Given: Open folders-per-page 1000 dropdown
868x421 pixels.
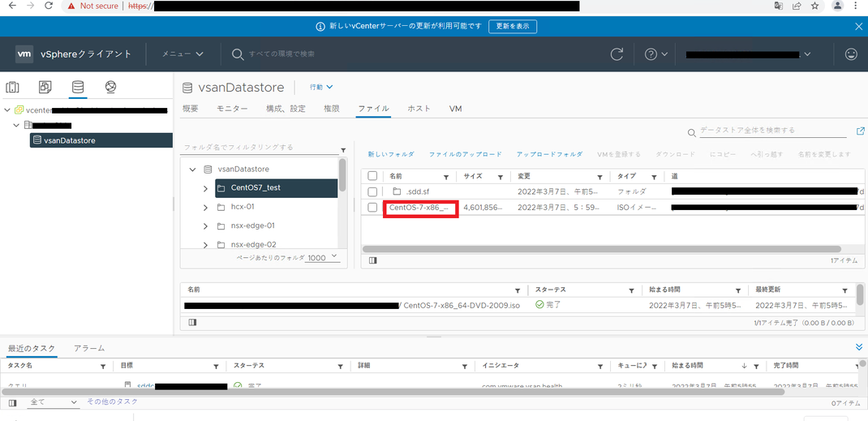Looking at the screenshot, I should [x=323, y=258].
